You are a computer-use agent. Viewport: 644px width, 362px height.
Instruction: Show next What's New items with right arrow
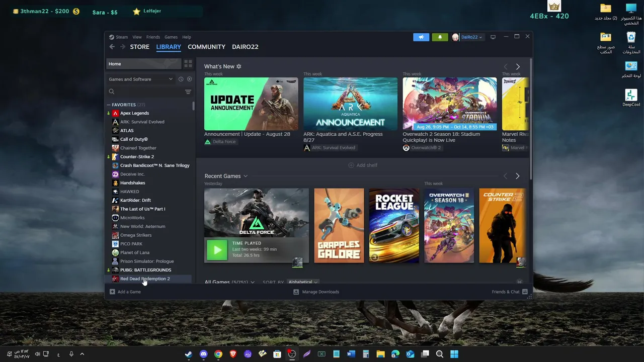click(518, 66)
